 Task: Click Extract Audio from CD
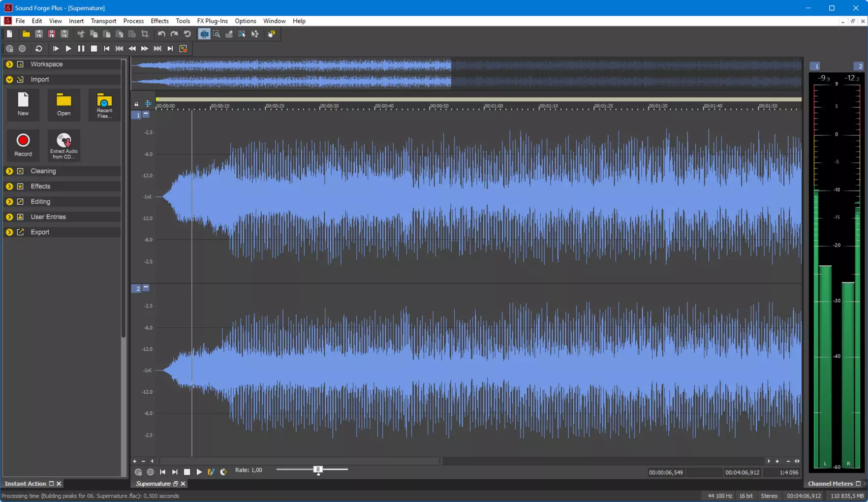[63, 146]
